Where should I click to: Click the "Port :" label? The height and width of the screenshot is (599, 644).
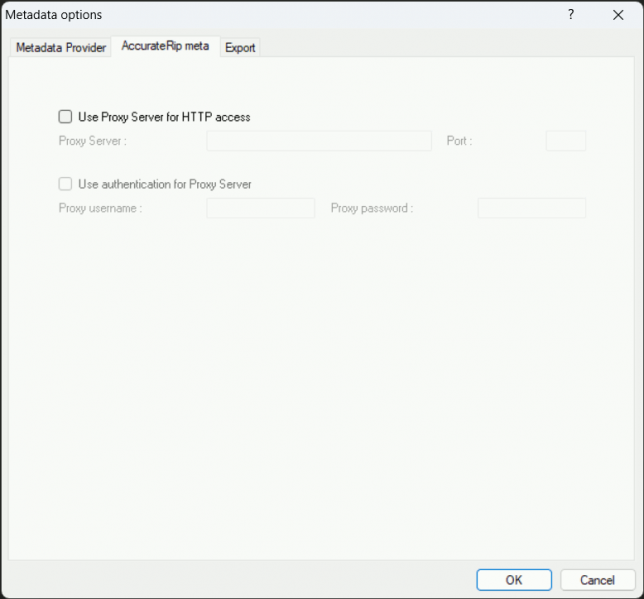tap(459, 141)
